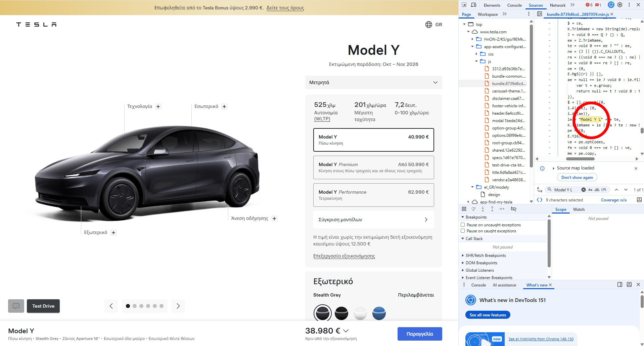
Task: Toggle the sources navigator sidebar icon
Action: pyautogui.click(x=540, y=14)
